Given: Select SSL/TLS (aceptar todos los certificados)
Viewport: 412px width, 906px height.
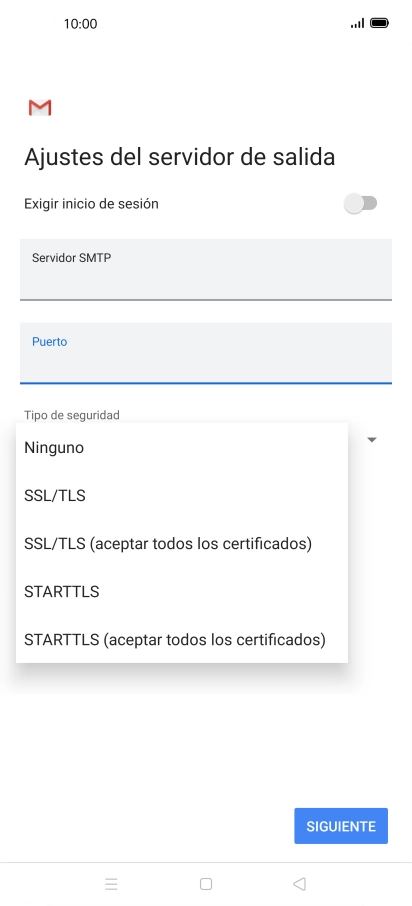Looking at the screenshot, I should click(x=182, y=543).
